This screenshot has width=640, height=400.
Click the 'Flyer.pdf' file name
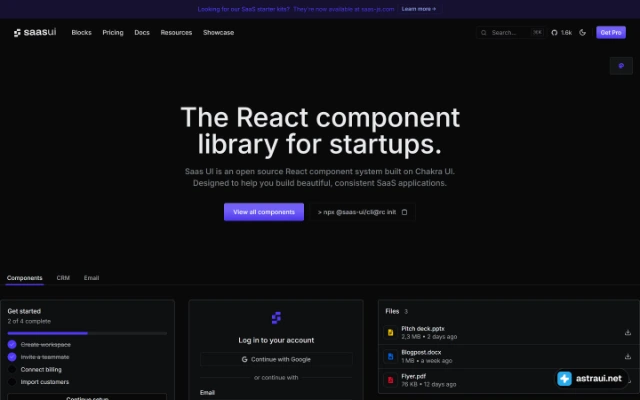pyautogui.click(x=413, y=377)
